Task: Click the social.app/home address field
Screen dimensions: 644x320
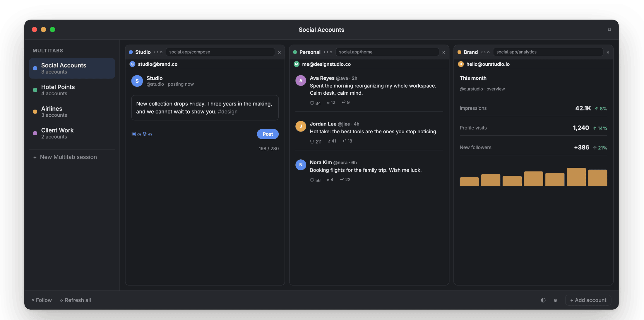Action: click(387, 52)
